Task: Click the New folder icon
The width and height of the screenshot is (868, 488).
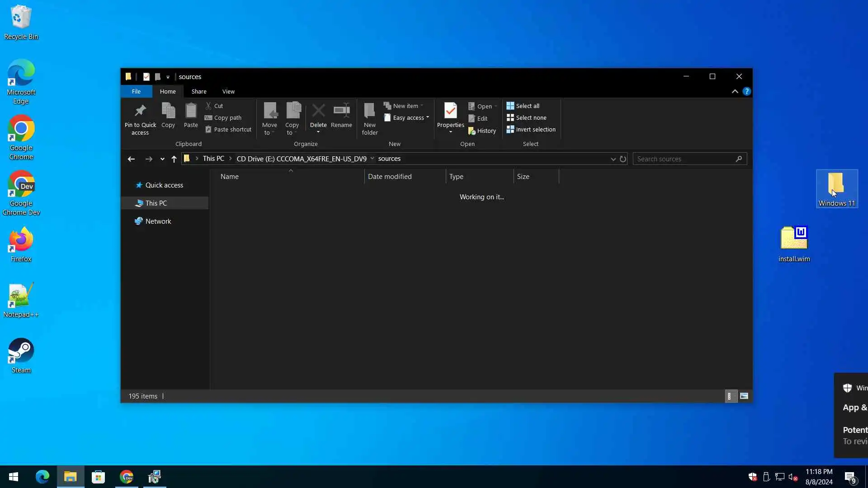Action: (369, 111)
